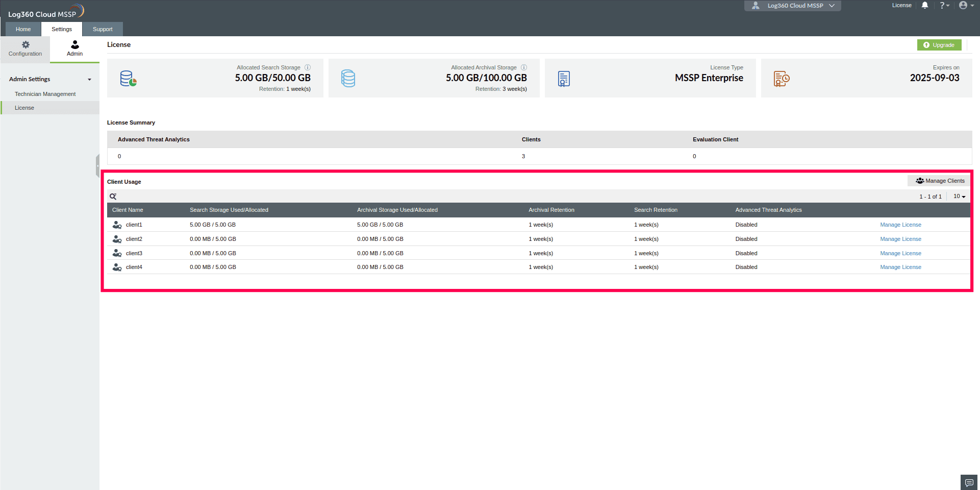Click the License Type certificate icon
Viewport: 980px width, 490px height.
[564, 79]
